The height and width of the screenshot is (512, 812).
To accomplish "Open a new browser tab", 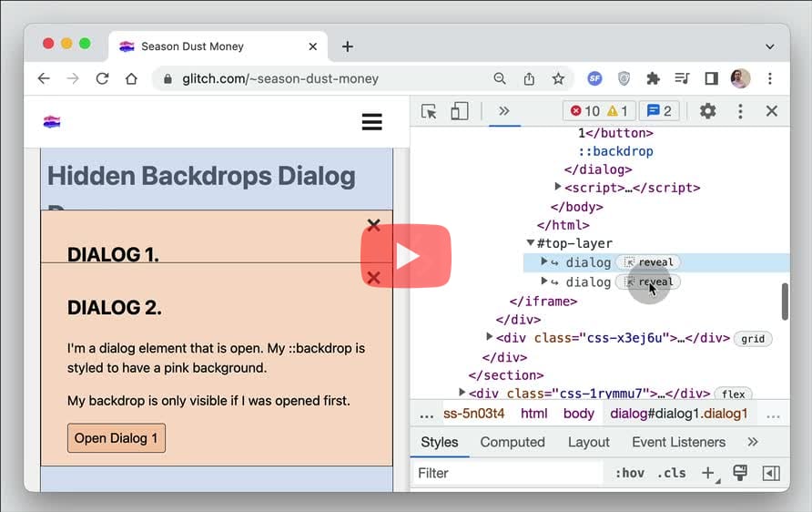I will [x=348, y=46].
